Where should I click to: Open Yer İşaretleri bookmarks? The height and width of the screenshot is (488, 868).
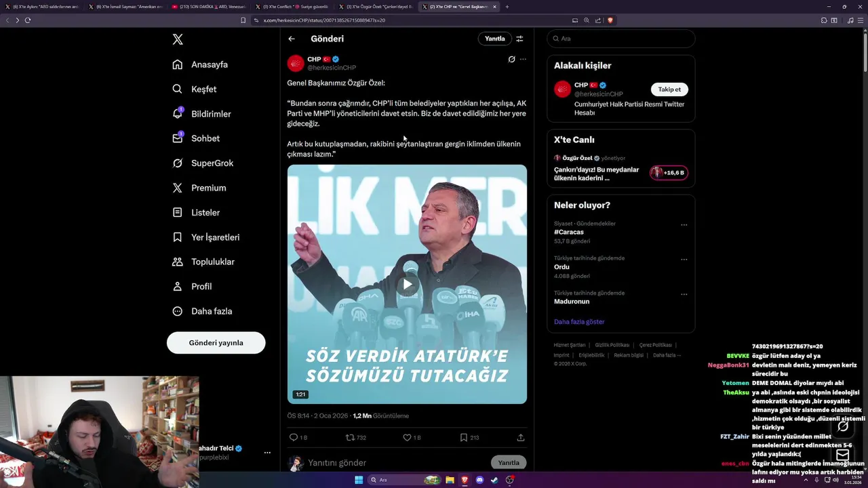(205, 237)
